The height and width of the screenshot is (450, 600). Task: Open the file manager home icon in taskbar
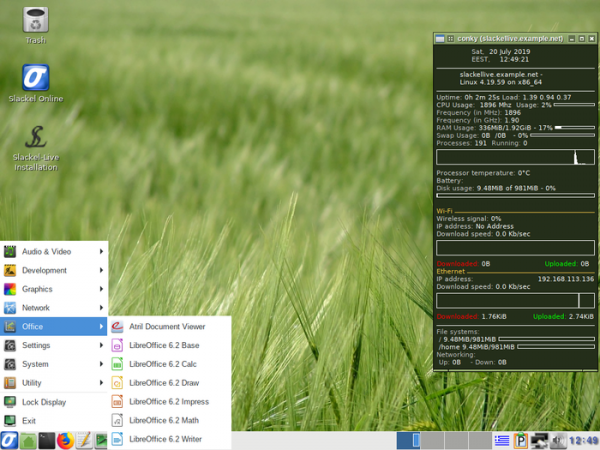click(x=28, y=440)
